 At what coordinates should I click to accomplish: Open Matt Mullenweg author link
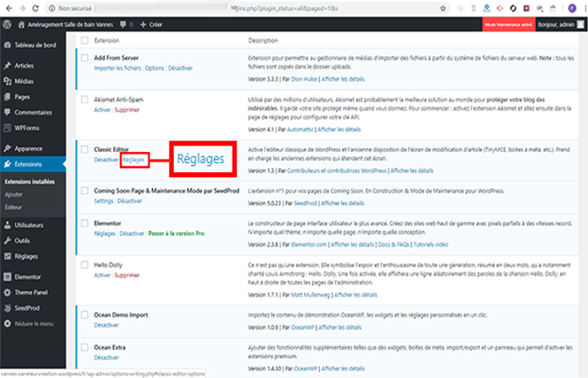pos(311,295)
